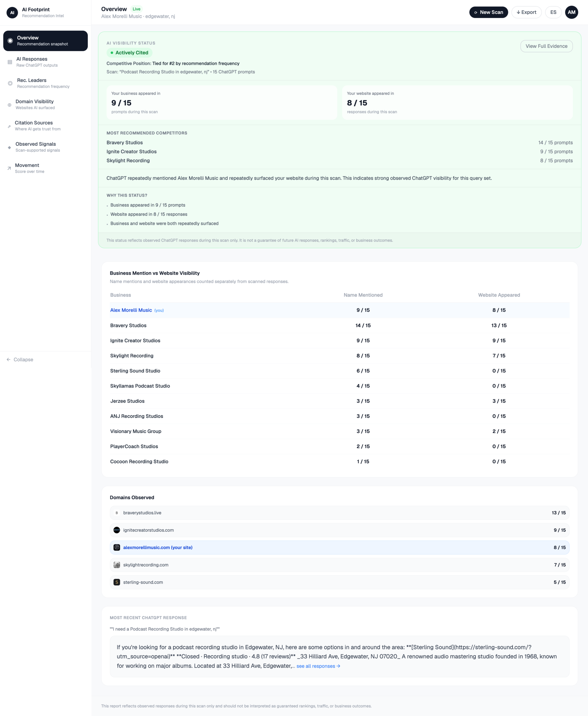The width and height of the screenshot is (588, 716).
Task: Click the sterling-sound.com favicon
Action: 117,582
